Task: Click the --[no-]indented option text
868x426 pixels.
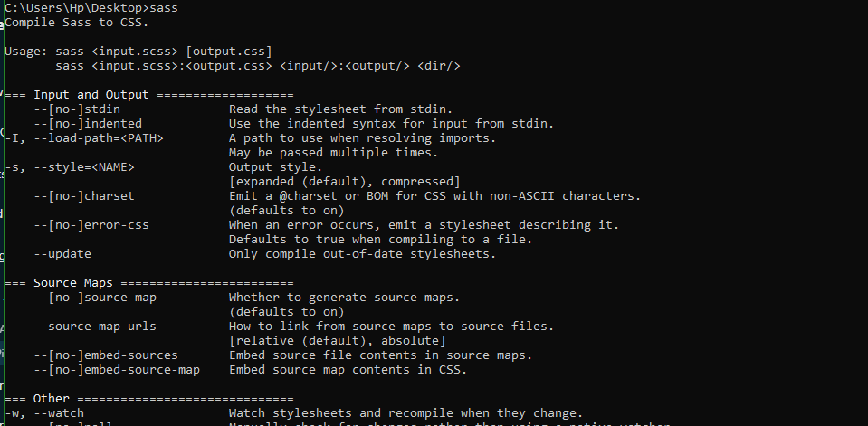Action: tap(87, 124)
